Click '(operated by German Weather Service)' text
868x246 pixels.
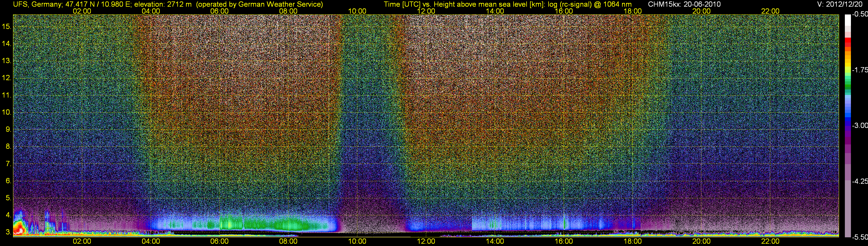260,4
